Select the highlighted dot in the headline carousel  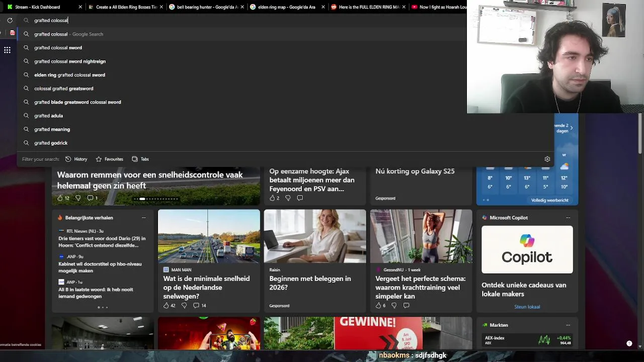[142, 199]
